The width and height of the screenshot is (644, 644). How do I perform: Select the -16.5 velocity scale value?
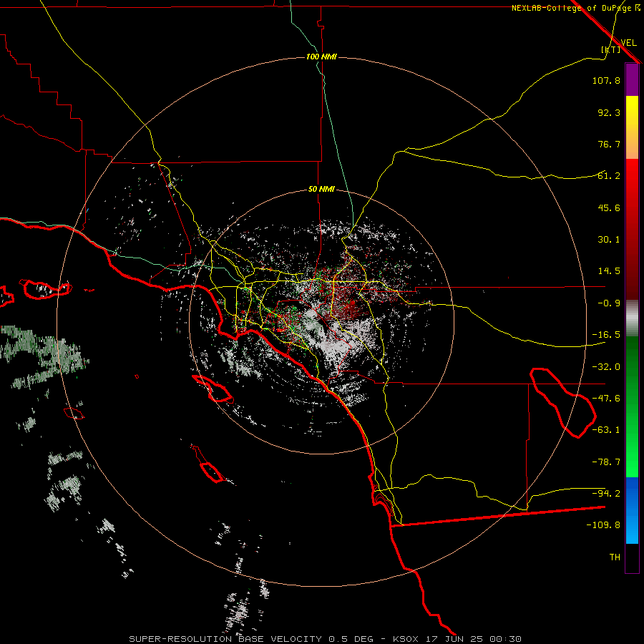coord(606,335)
